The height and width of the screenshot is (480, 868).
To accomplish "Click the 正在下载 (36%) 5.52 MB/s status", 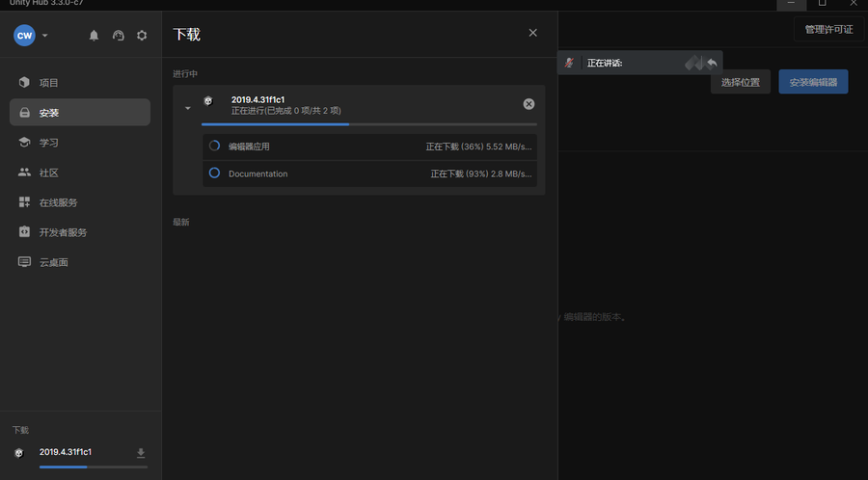I will (x=478, y=147).
